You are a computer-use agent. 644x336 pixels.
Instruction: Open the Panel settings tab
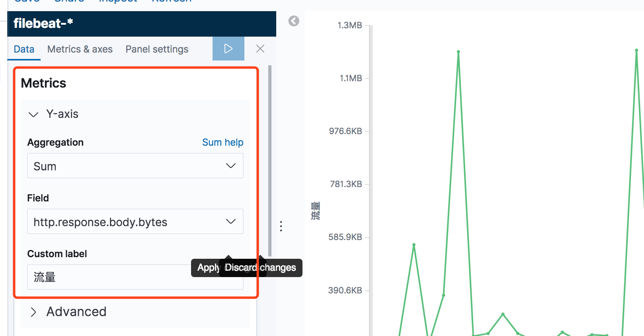pos(157,49)
